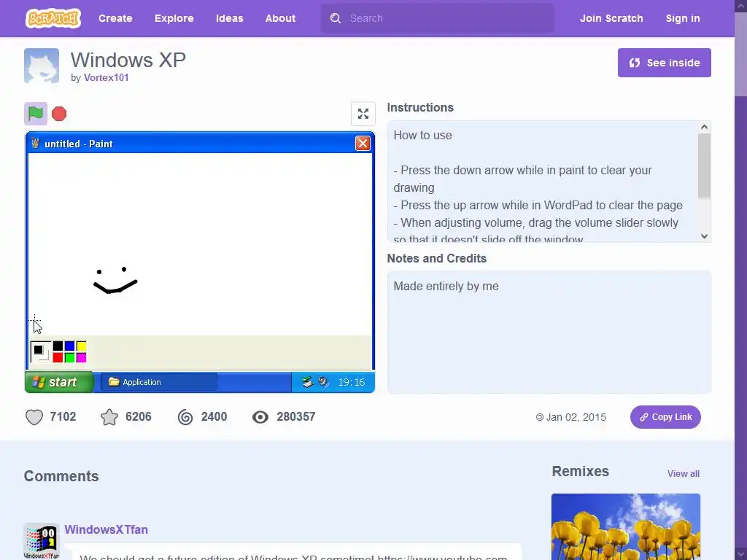Pick the black color in Paint palette

coord(58,346)
